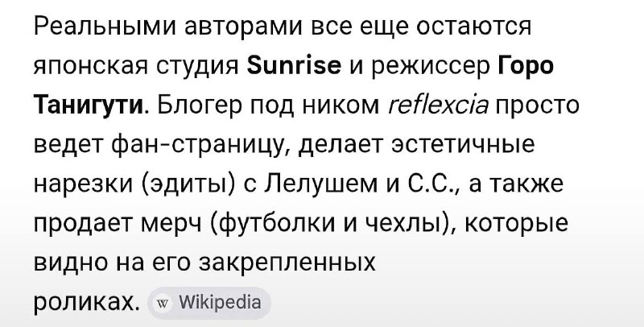Screen dimensions: 644x327
Task: Click the word Реальными at paragraph start
Action: (105, 27)
